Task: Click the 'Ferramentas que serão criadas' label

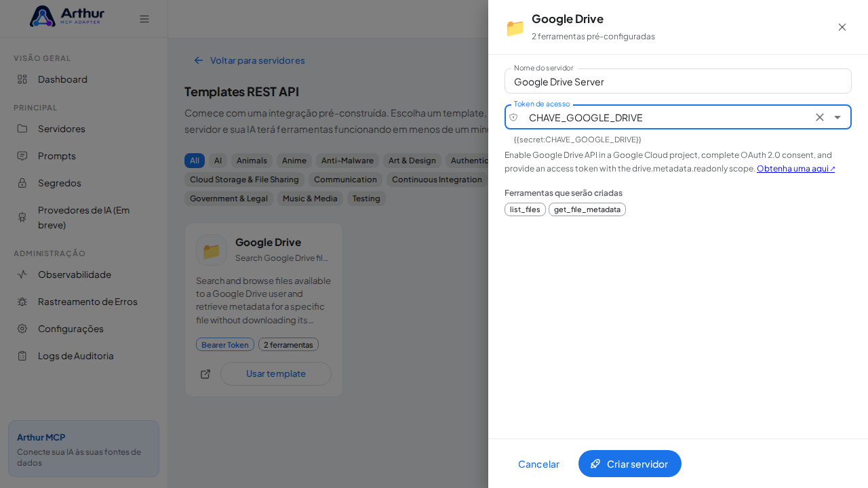Action: (x=564, y=193)
